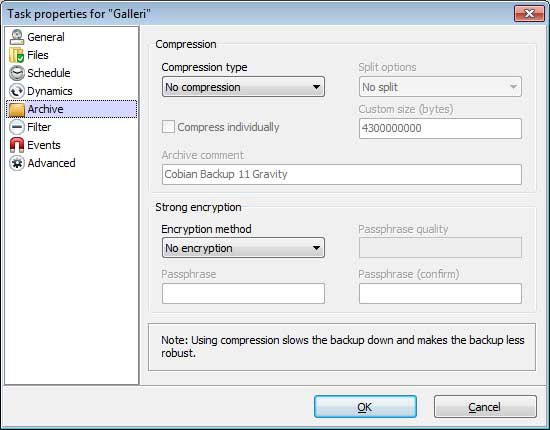Click the Passphrase input box

[x=243, y=293]
